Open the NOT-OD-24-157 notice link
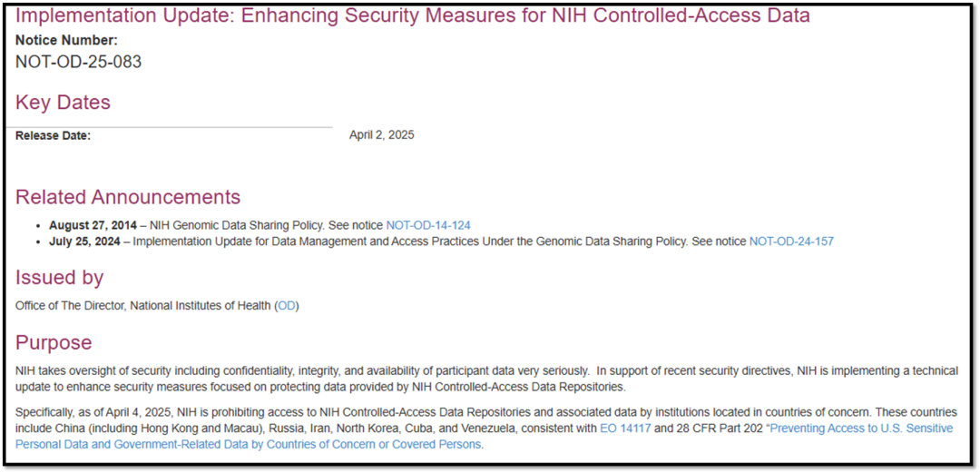The image size is (980, 473). click(791, 241)
